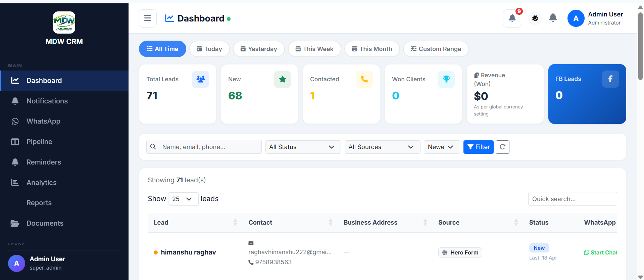The image size is (644, 280).
Task: Open Pipeline in the sidebar
Action: tap(64, 142)
